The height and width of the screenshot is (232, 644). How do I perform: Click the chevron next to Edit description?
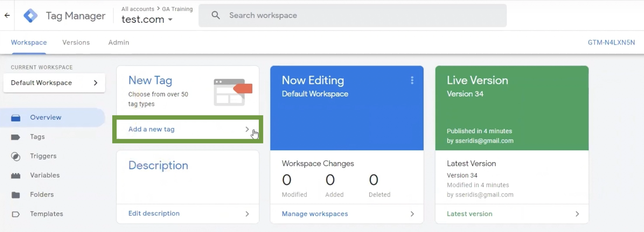247,214
